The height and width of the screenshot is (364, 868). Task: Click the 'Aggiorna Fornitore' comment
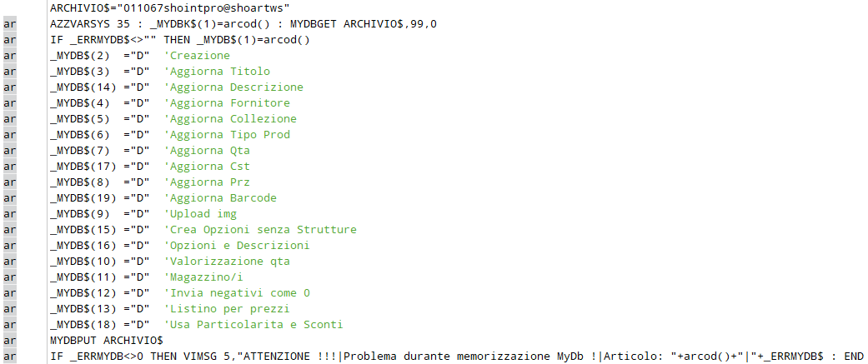(x=227, y=103)
